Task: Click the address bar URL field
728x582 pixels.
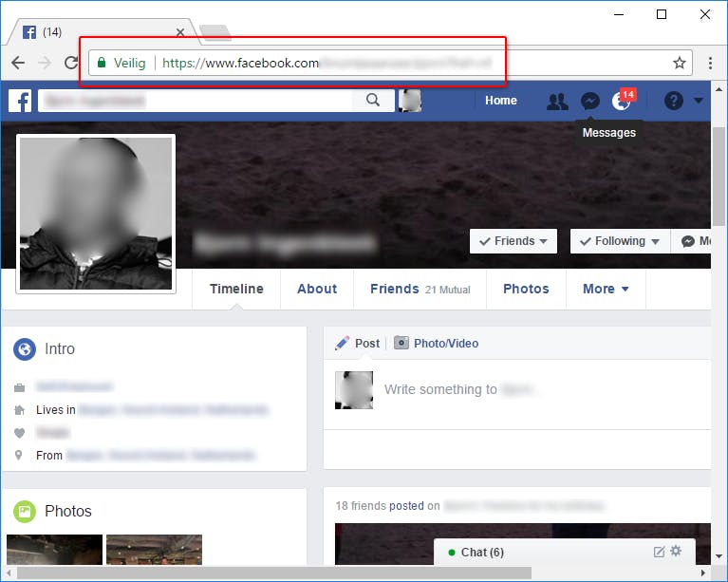Action: (x=390, y=63)
